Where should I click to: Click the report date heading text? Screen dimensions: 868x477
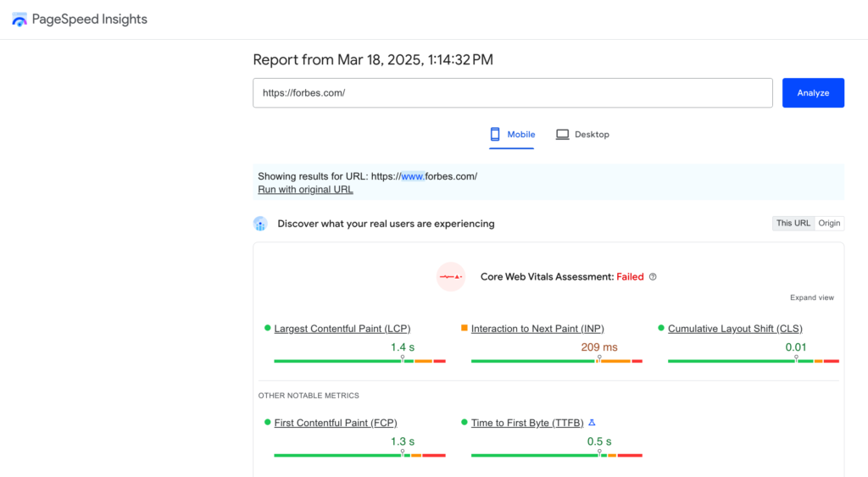[373, 60]
